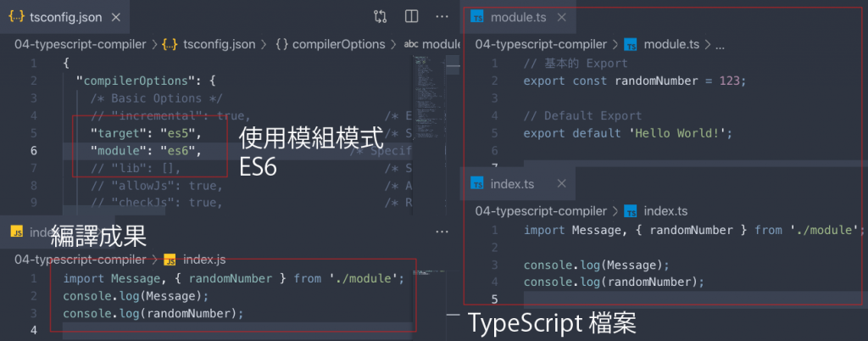Split the tsconfig.json editor to the right
This screenshot has height=341, width=868.
[411, 17]
